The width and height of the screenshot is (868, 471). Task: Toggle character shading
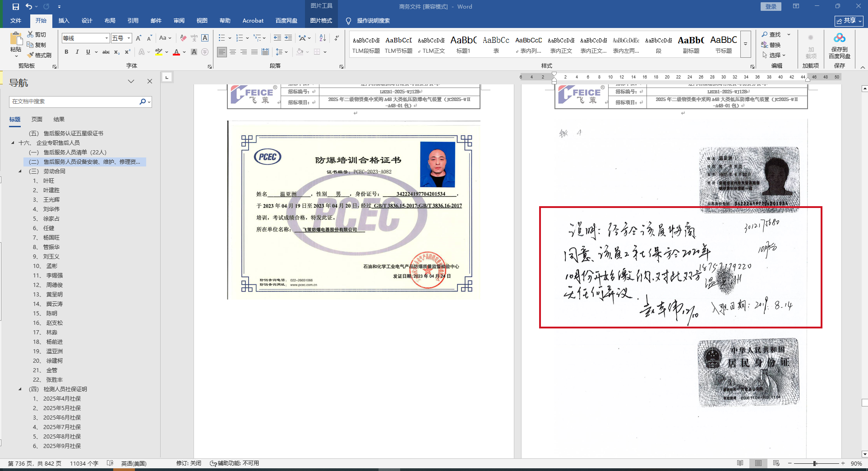click(194, 52)
